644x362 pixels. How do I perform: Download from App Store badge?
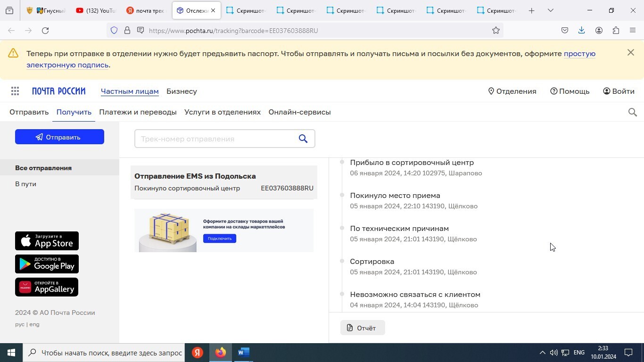[x=47, y=241]
